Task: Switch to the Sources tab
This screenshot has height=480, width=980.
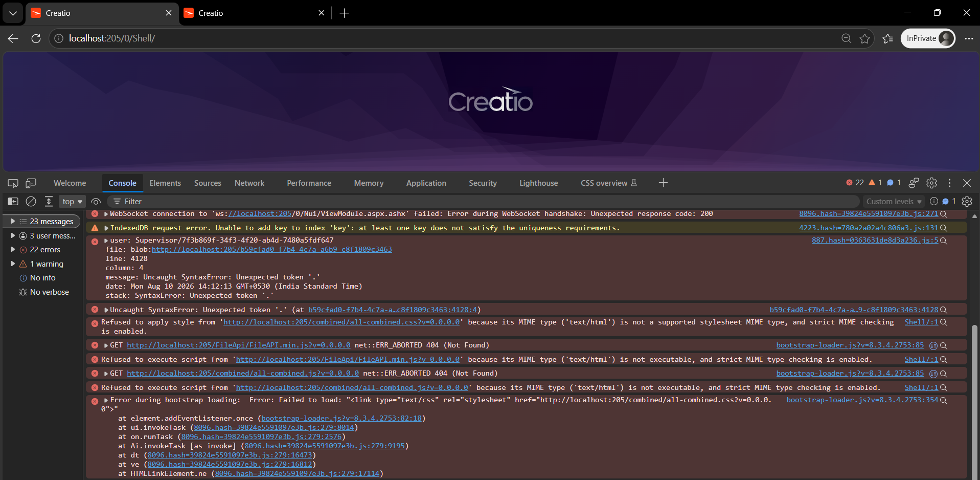Action: click(x=208, y=183)
